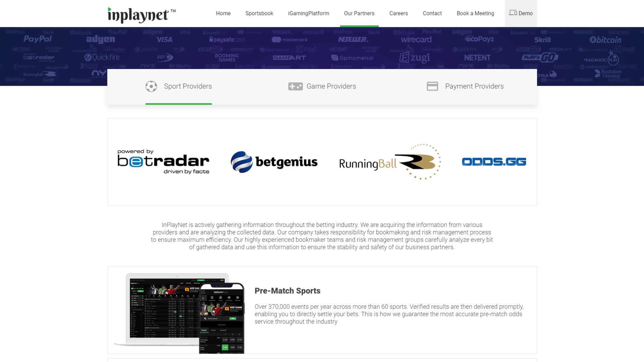Click the Pre-Match Sports heading

[x=287, y=291]
